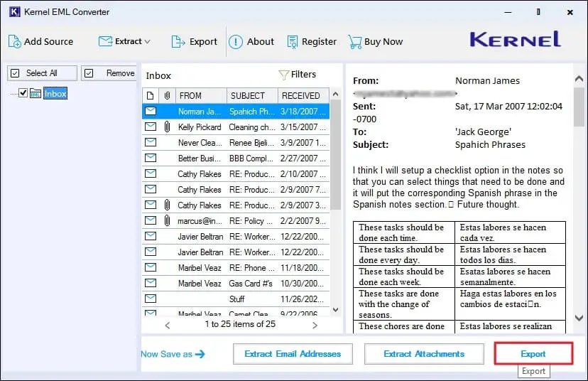Click envelope icon on Never Clea... row
This screenshot has height=381, width=588.
[x=151, y=142]
